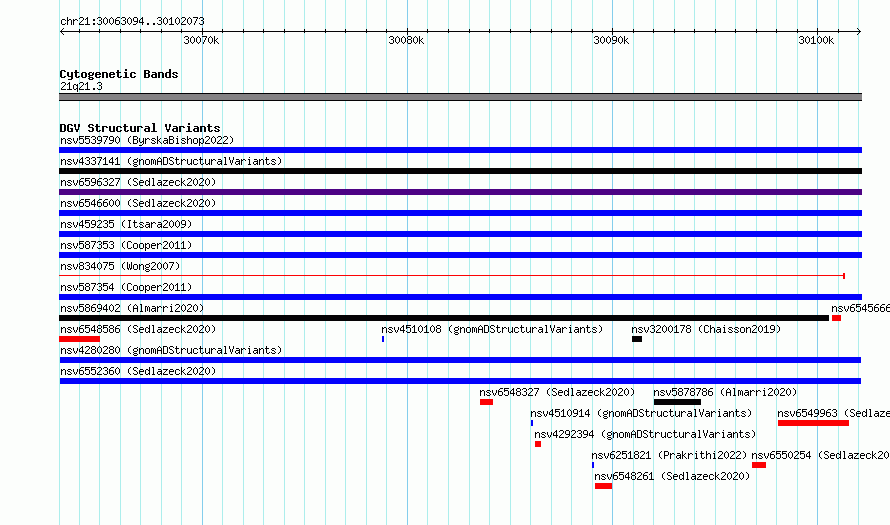This screenshot has width=890, height=525.
Task: Click the chr21:30063094..30102073 coordinates text
Action: pyautogui.click(x=132, y=21)
